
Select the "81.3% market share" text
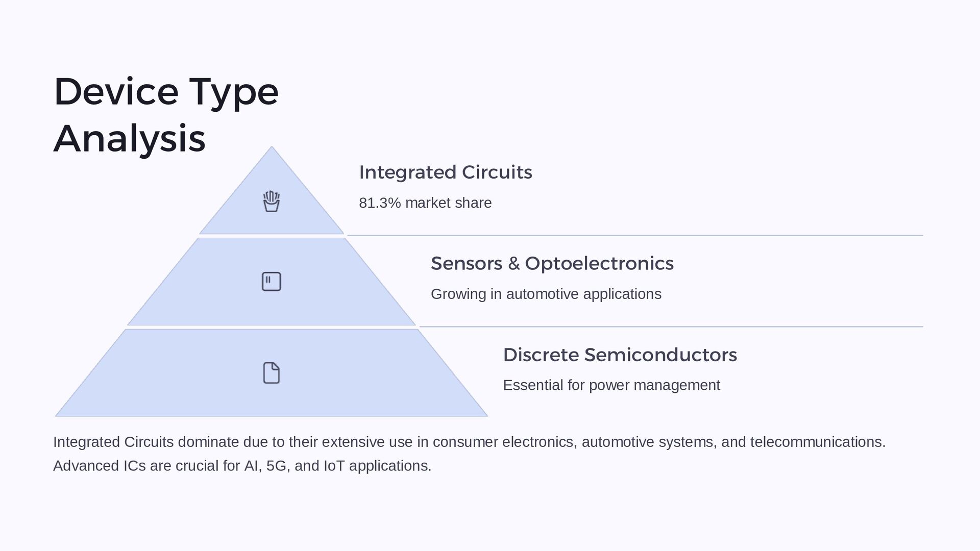[x=425, y=203]
